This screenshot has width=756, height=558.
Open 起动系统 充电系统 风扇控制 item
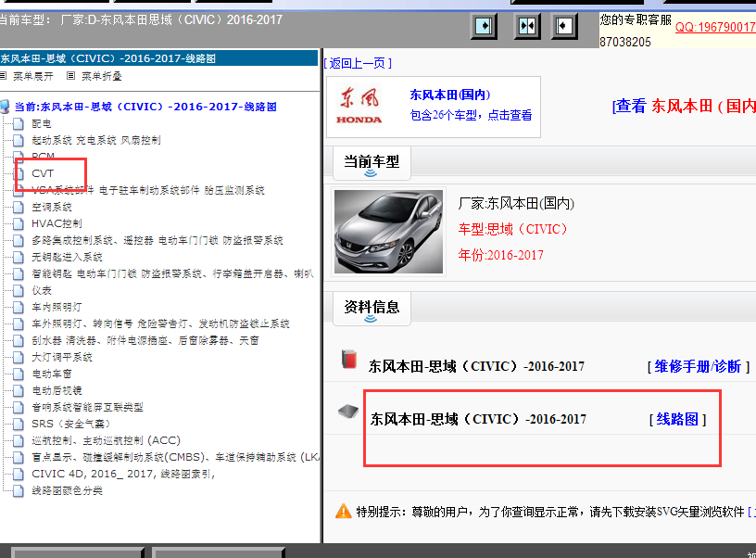(96, 140)
